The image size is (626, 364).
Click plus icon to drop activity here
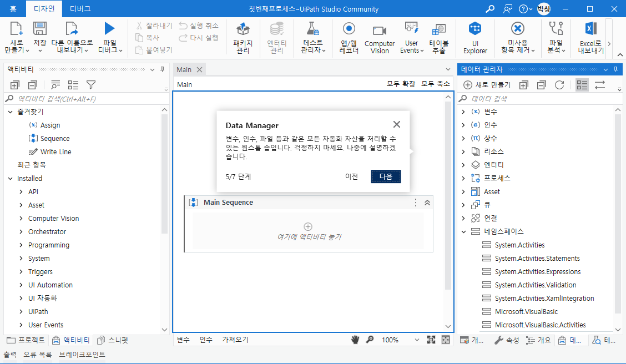tap(308, 227)
